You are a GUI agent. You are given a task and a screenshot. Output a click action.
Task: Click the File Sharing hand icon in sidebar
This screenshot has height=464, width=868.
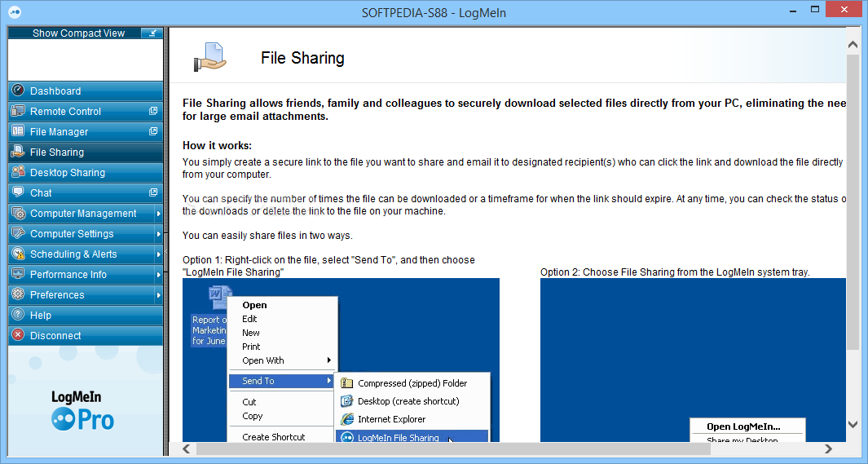point(18,151)
